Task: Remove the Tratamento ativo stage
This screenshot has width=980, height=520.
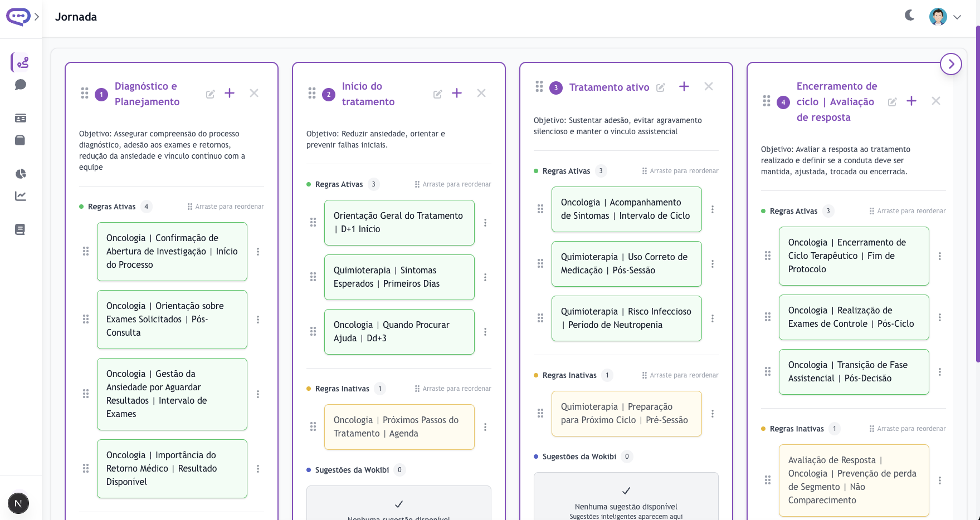Action: tap(709, 86)
